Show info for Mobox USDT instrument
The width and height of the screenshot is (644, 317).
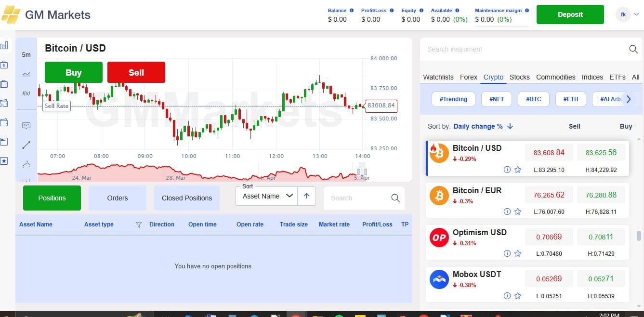pyautogui.click(x=507, y=296)
